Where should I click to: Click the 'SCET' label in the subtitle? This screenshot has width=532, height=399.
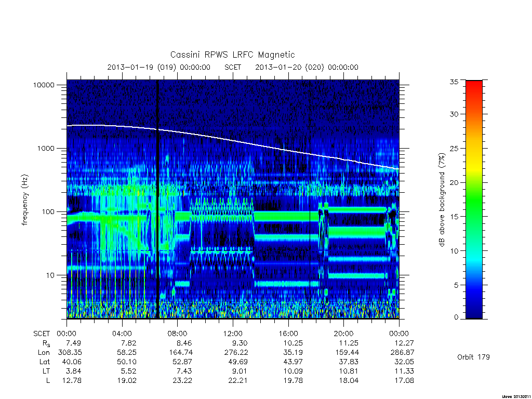coord(233,67)
